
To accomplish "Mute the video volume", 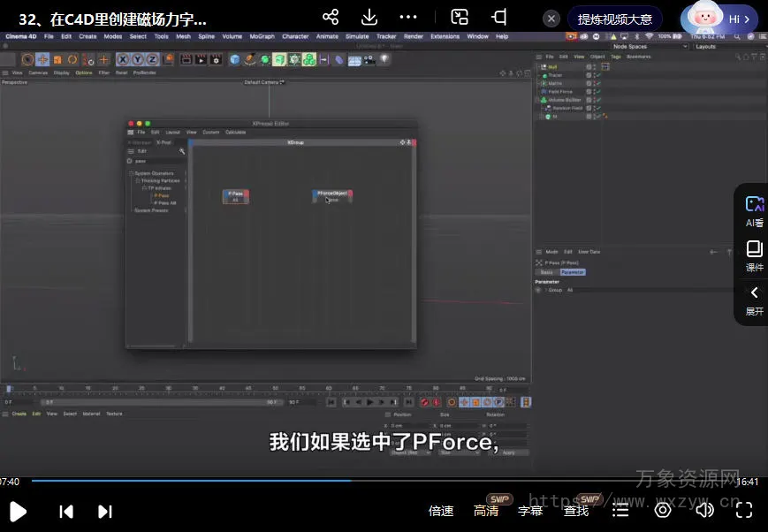I will 704,510.
